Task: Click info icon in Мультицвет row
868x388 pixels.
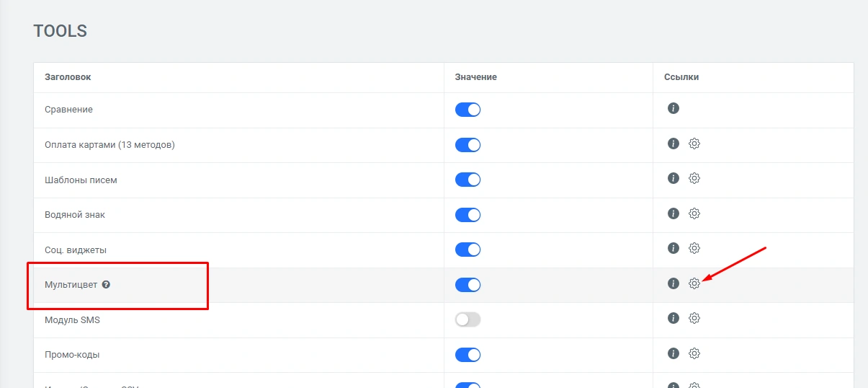Action: (x=674, y=283)
